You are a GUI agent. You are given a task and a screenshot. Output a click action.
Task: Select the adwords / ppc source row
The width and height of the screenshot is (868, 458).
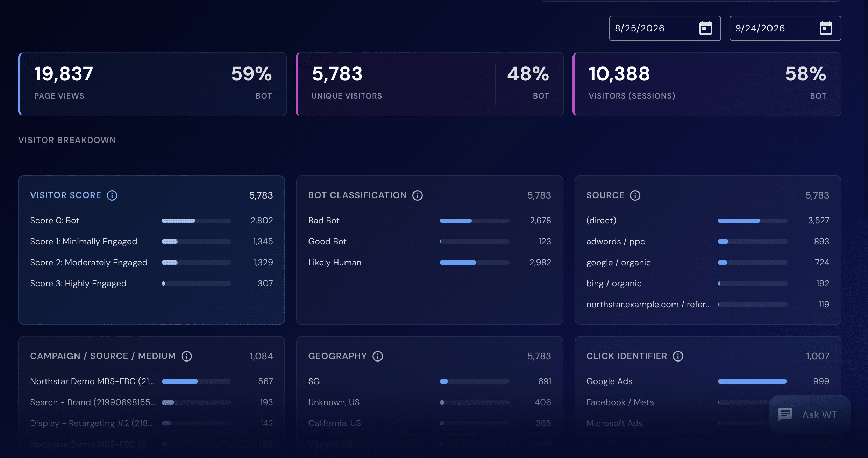pos(708,242)
